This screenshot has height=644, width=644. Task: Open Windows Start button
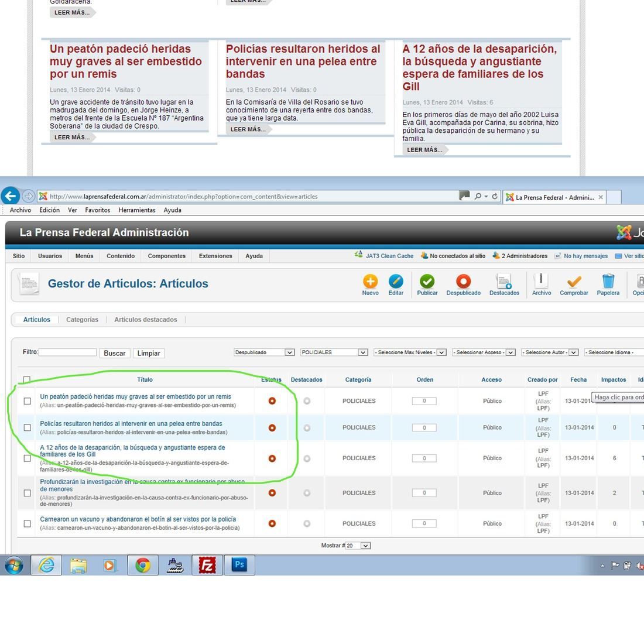[x=14, y=565]
